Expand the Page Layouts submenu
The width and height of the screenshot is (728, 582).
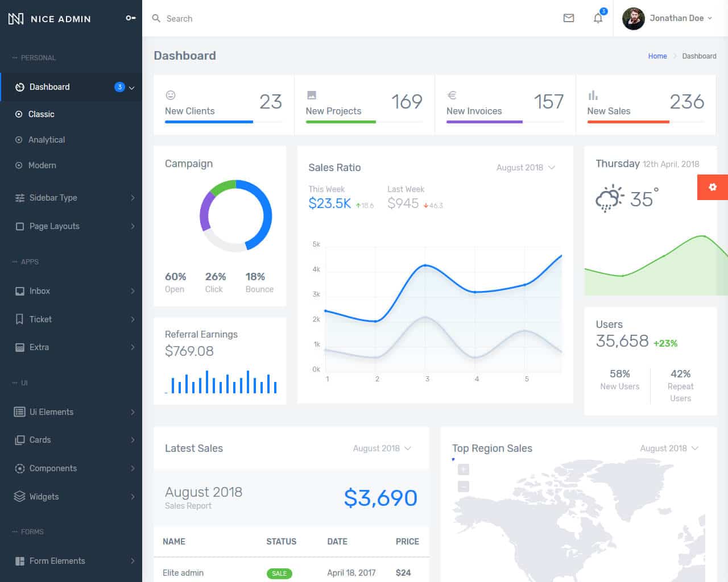click(x=54, y=226)
